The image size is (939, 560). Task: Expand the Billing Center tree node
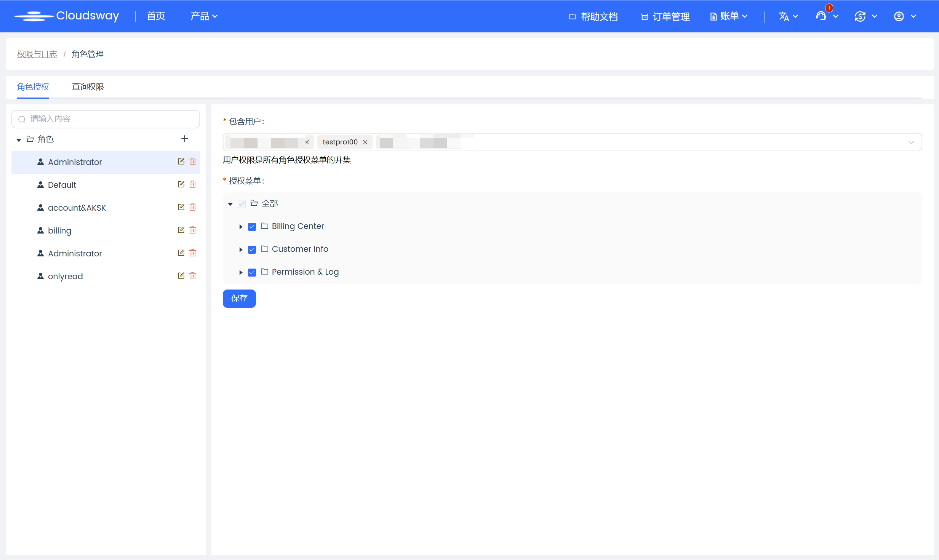[241, 227]
